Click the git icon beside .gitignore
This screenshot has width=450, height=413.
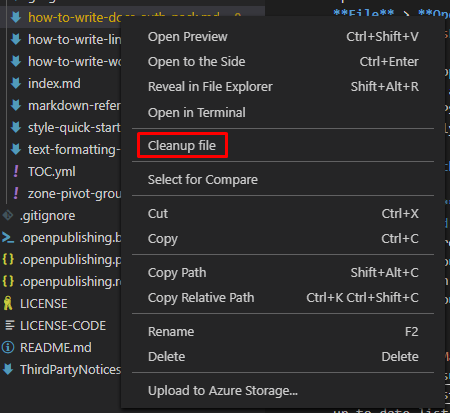click(8, 215)
